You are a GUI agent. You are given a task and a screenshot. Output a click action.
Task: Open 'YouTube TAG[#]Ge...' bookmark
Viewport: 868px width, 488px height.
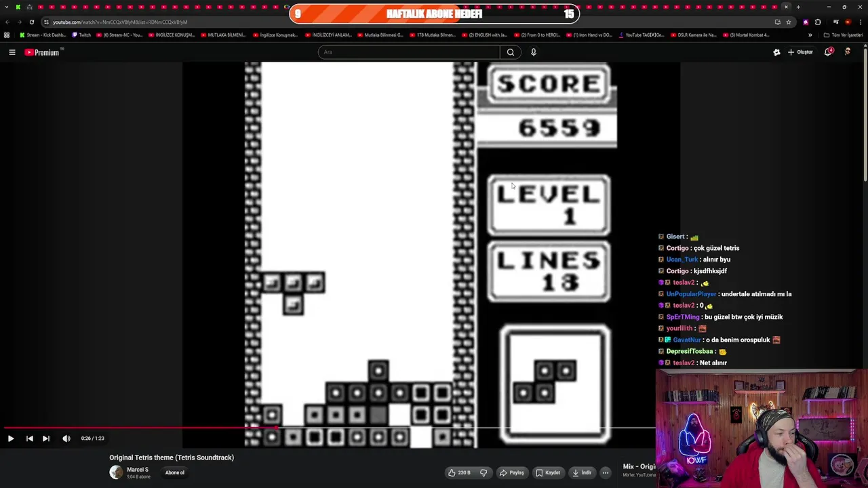pyautogui.click(x=642, y=35)
